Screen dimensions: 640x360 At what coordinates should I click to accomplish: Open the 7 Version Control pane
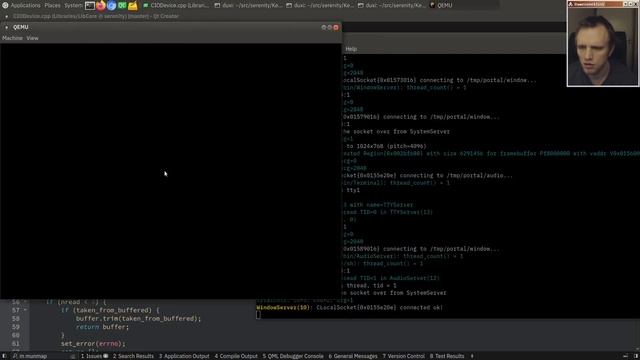point(404,356)
